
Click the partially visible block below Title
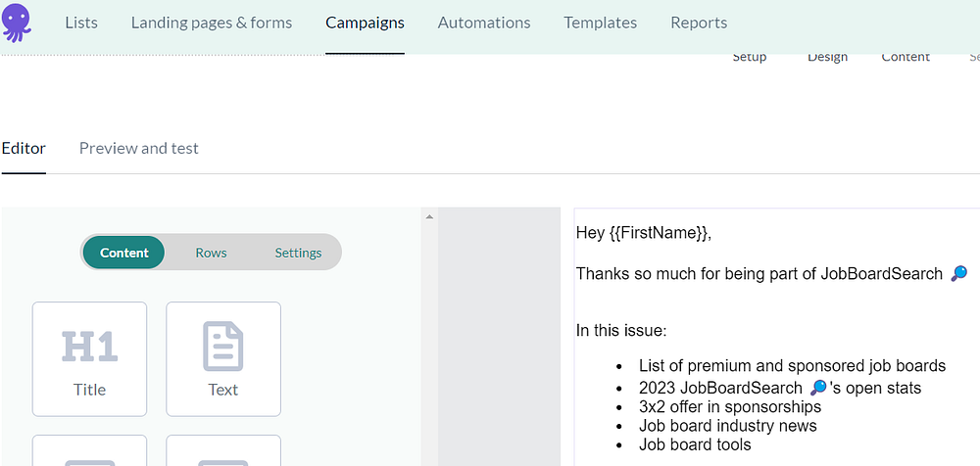pos(89,451)
